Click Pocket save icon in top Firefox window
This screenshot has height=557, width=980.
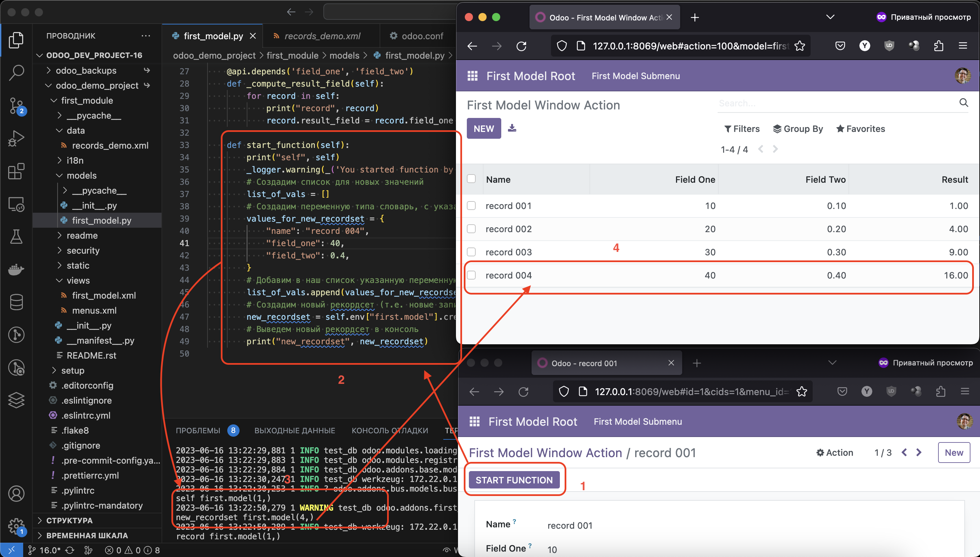tap(840, 46)
